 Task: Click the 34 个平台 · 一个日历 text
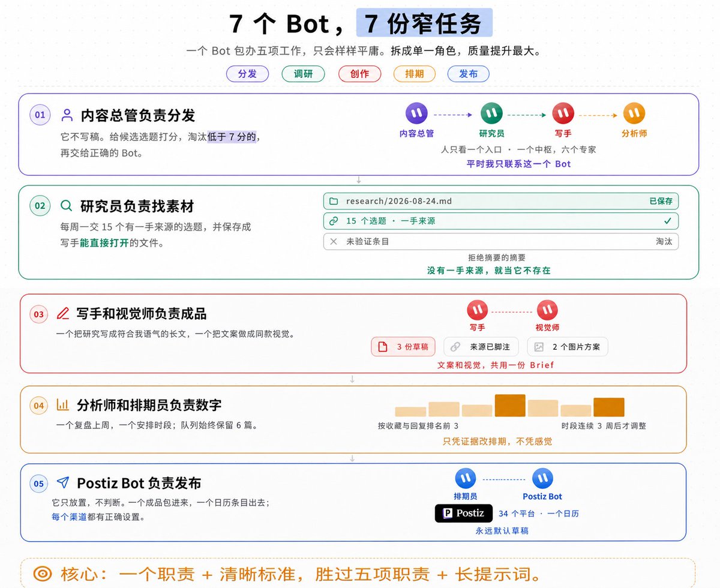pos(539,514)
